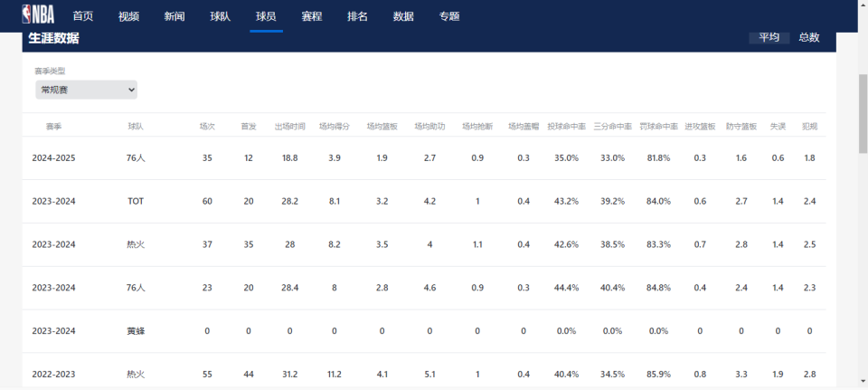Switch to the 总数 totals tab
The height and width of the screenshot is (390, 868).
[x=809, y=38]
